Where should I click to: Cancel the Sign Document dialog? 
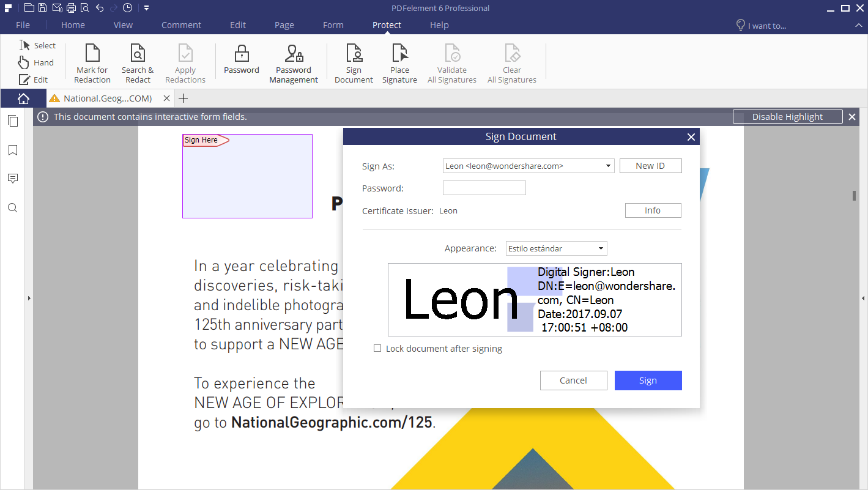click(573, 380)
